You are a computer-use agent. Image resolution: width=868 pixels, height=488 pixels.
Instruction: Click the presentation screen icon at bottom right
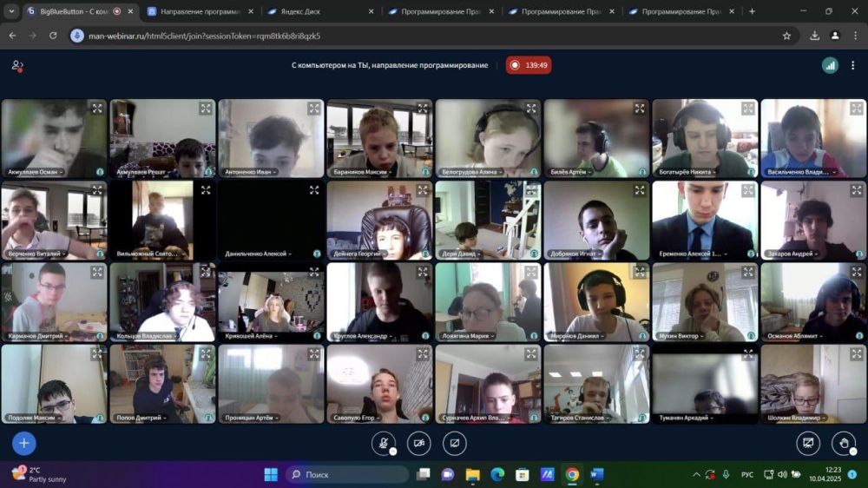point(808,443)
